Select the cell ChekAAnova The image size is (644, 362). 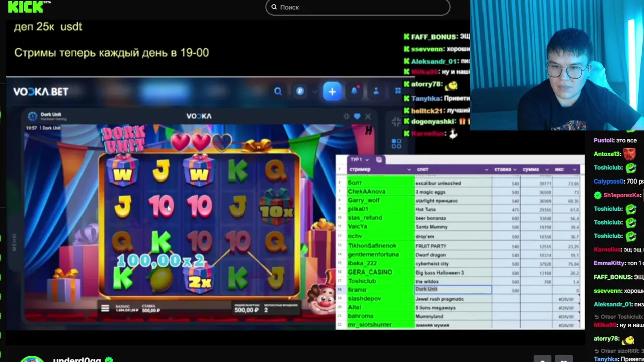(380, 192)
